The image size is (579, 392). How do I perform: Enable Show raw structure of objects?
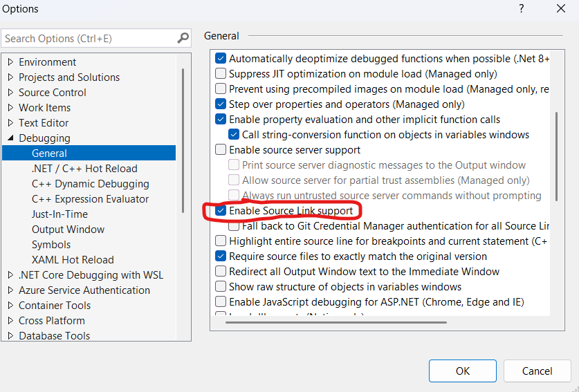click(221, 286)
